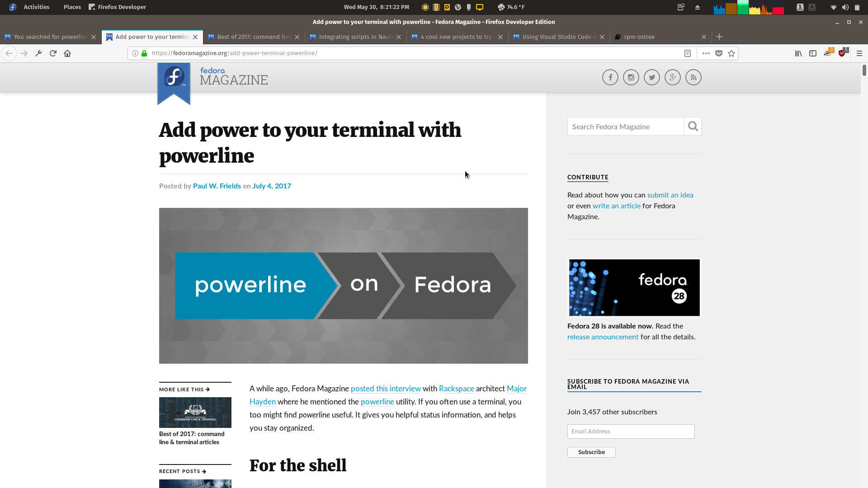
Task: Visit Fedora Magazine's Google Plus page
Action: 672,77
